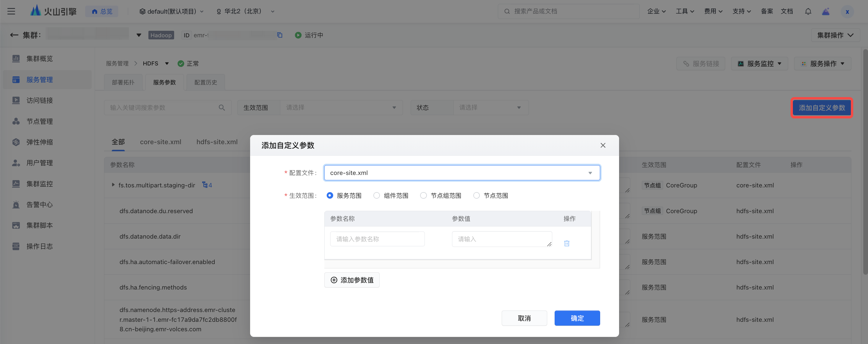The width and height of the screenshot is (868, 344).
Task: Click 添加自定义参数 button
Action: (x=822, y=107)
